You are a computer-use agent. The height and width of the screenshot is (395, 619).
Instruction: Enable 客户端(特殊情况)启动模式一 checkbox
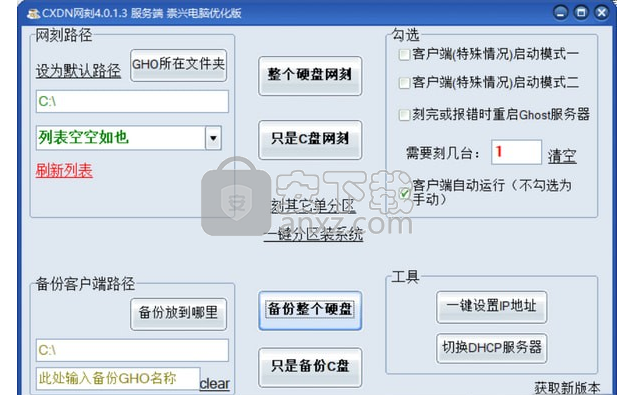click(x=404, y=54)
